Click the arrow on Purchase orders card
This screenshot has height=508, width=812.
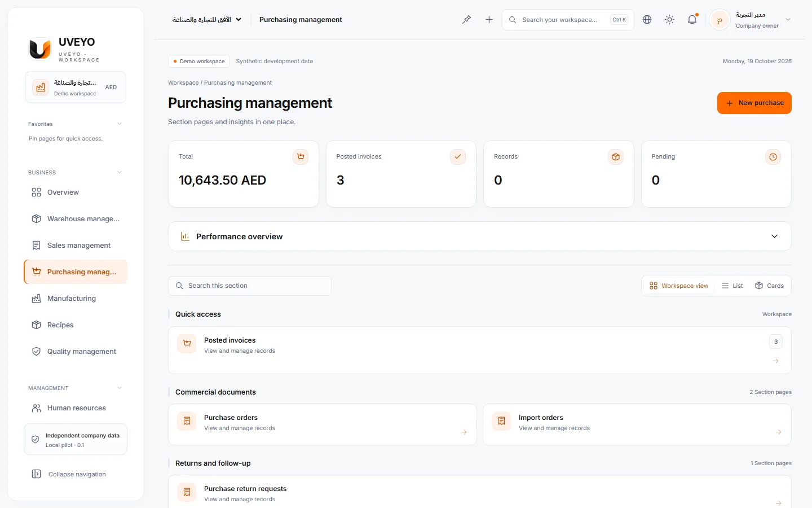point(464,432)
